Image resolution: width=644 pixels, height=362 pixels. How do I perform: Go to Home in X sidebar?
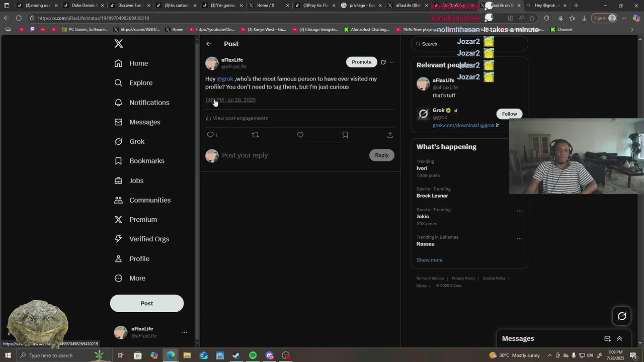[131, 63]
